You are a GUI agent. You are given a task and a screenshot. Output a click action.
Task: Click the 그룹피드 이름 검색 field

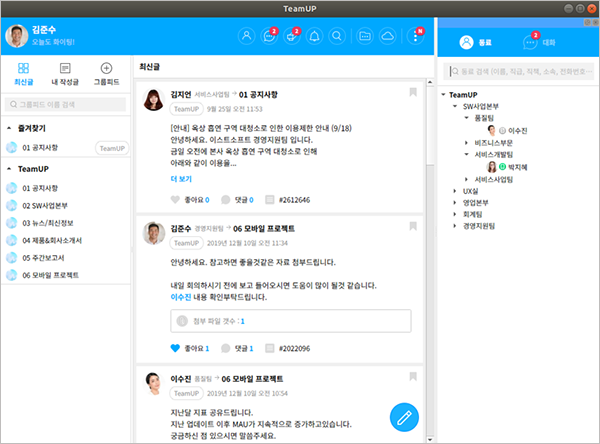coord(65,104)
